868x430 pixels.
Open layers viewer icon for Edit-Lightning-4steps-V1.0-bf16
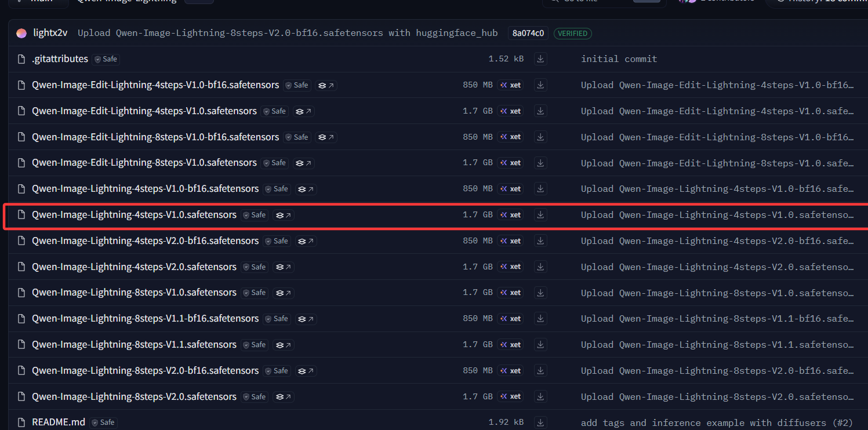(326, 85)
